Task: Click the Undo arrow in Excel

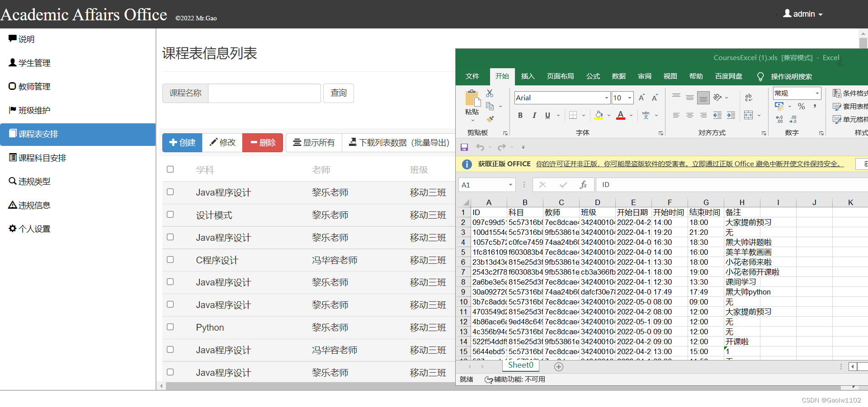Action: (x=480, y=147)
